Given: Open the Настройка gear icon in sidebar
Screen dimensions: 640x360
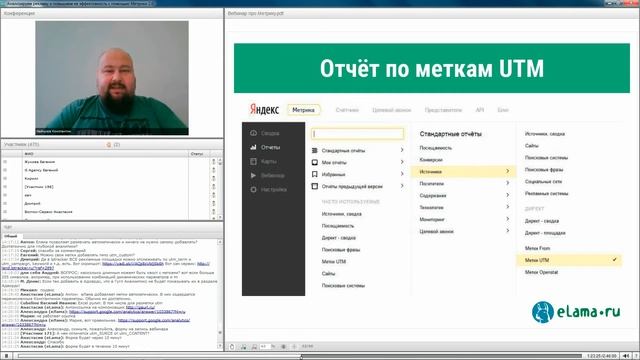Looking at the screenshot, I should [253, 189].
